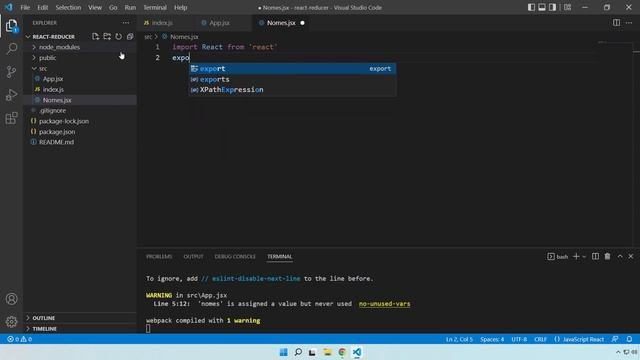Change the UTF-8 encoding setting
Image resolution: width=640 pixels, height=360 pixels.
[x=519, y=339]
